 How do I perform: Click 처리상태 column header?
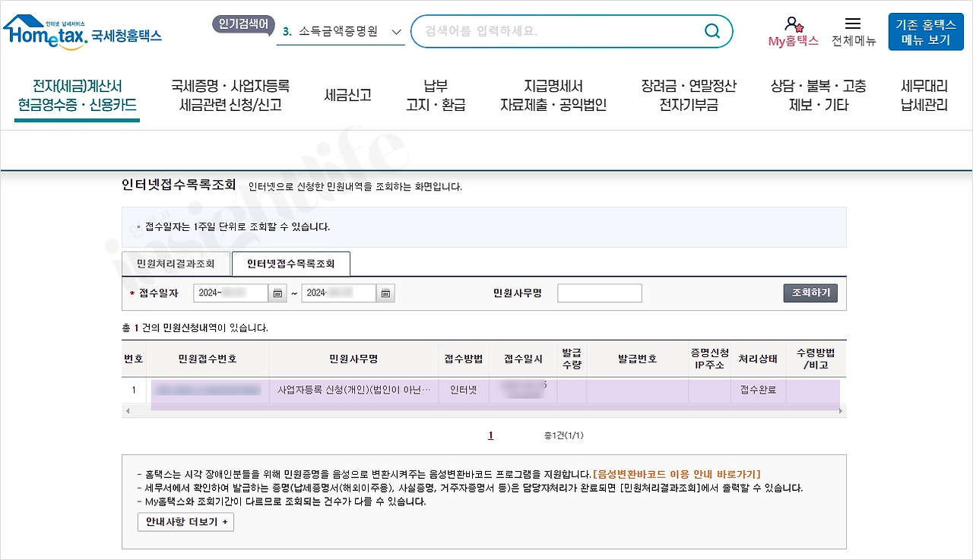[758, 359]
